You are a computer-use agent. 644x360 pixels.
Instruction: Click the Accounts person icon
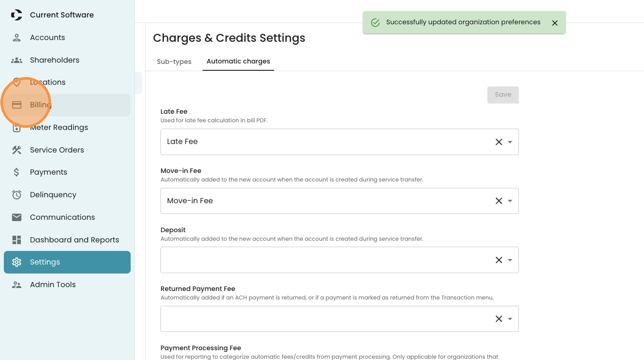tap(17, 37)
